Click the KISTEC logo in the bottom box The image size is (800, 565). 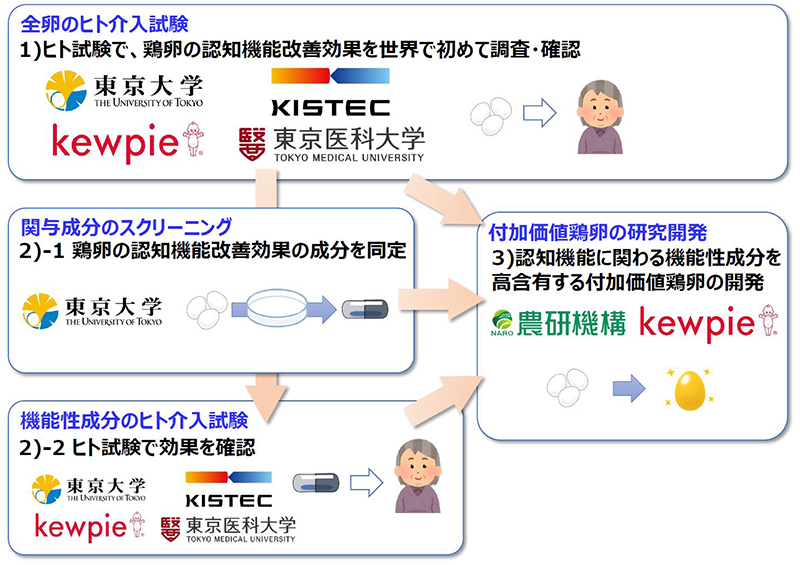229,488
